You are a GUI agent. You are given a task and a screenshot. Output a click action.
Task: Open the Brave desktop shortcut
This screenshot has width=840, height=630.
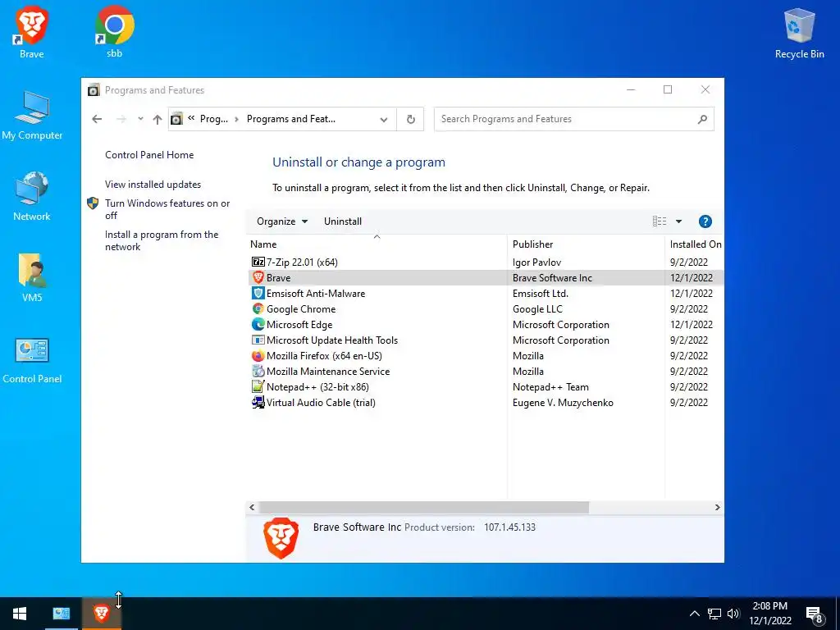click(32, 31)
